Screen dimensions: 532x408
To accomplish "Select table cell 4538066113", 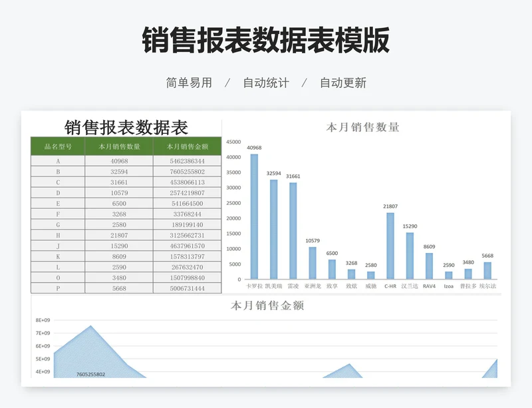I will point(188,182).
